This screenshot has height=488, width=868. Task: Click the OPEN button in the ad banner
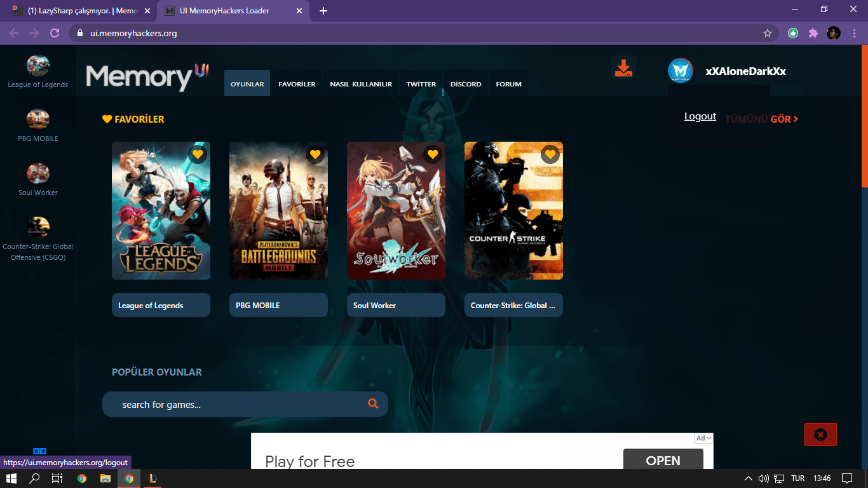point(663,460)
